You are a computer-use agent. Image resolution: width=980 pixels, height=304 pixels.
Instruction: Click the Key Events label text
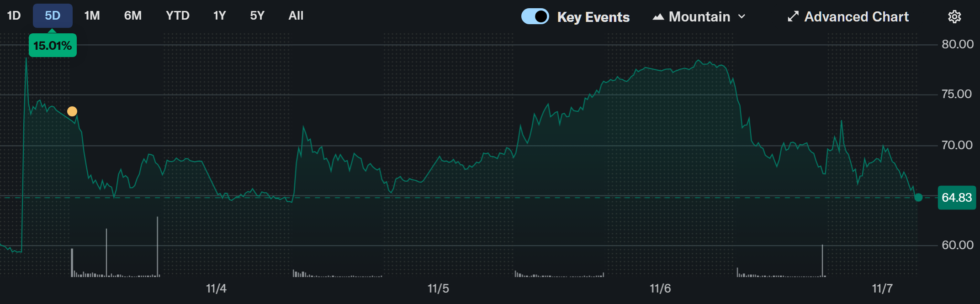point(593,17)
